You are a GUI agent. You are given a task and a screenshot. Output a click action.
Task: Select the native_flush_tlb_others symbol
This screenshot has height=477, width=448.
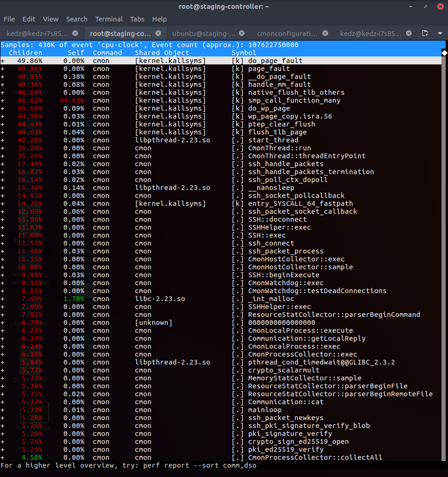(x=296, y=92)
